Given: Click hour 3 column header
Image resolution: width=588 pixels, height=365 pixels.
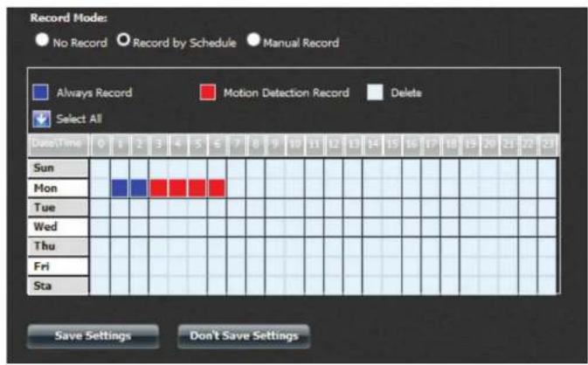Looking at the screenshot, I should click(x=159, y=145).
